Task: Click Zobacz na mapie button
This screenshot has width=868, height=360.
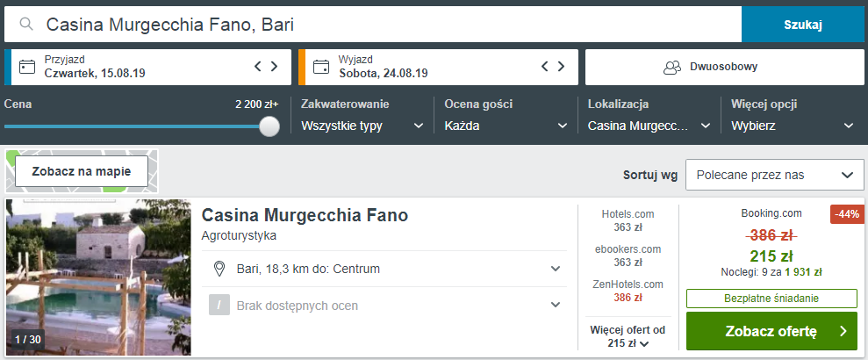Action: (82, 171)
